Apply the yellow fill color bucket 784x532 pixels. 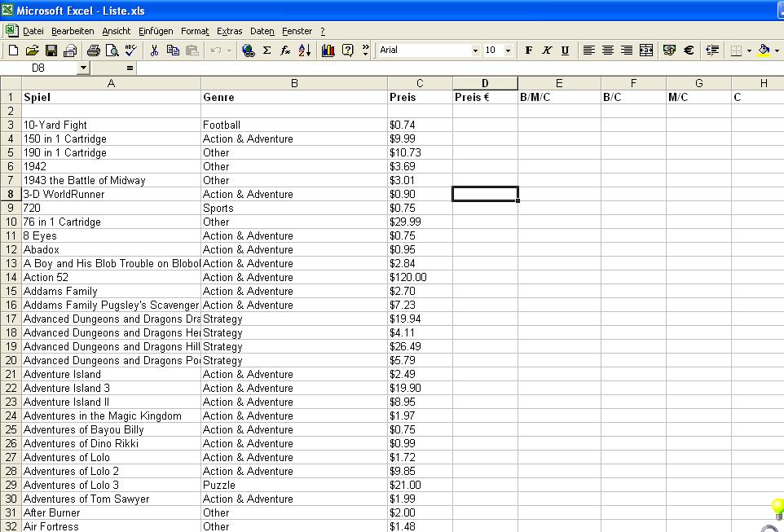click(x=764, y=51)
